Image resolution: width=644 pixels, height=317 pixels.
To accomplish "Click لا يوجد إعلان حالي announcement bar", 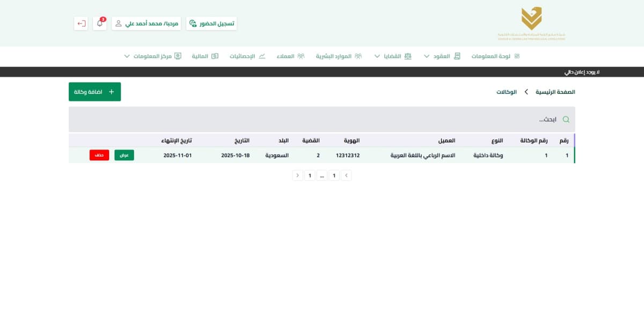I will (x=322, y=72).
